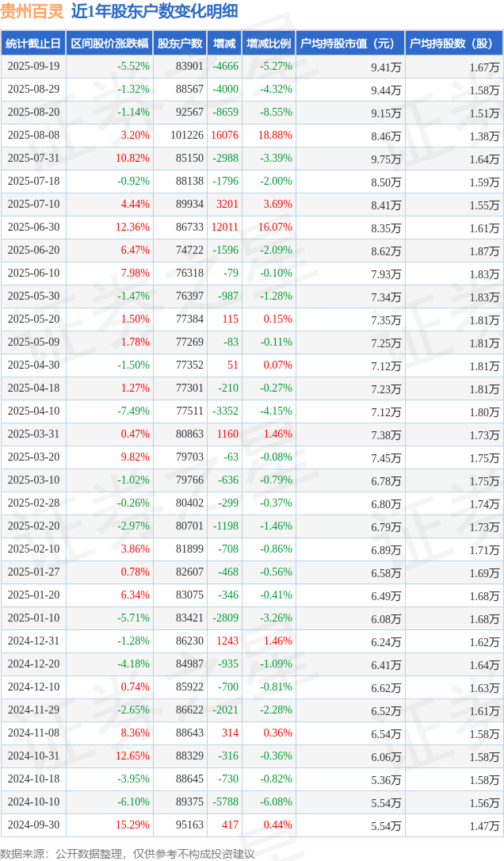Viewport: 504px width, 861px height.
Task: Select the 2025-09-19 date cell
Action: pyautogui.click(x=33, y=67)
